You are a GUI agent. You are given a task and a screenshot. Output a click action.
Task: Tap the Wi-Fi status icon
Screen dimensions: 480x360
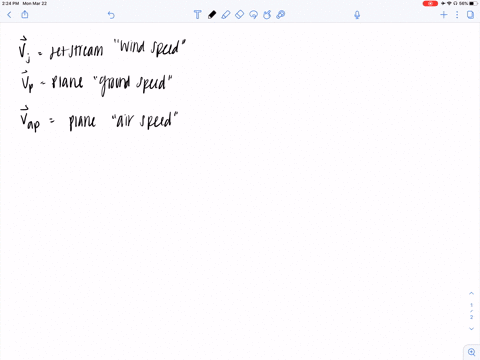coord(449,3)
